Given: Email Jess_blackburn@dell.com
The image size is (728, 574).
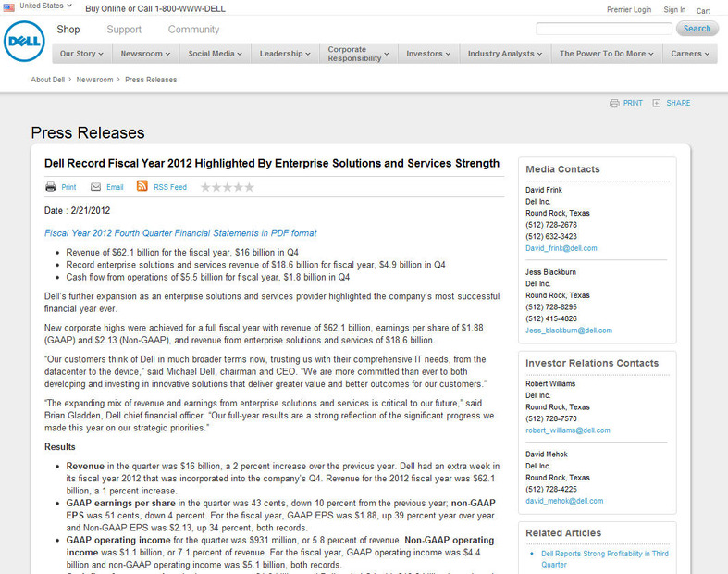Looking at the screenshot, I should [569, 331].
